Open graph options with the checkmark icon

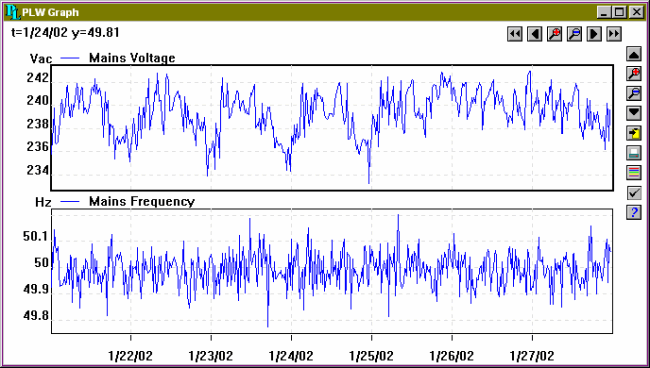point(634,192)
